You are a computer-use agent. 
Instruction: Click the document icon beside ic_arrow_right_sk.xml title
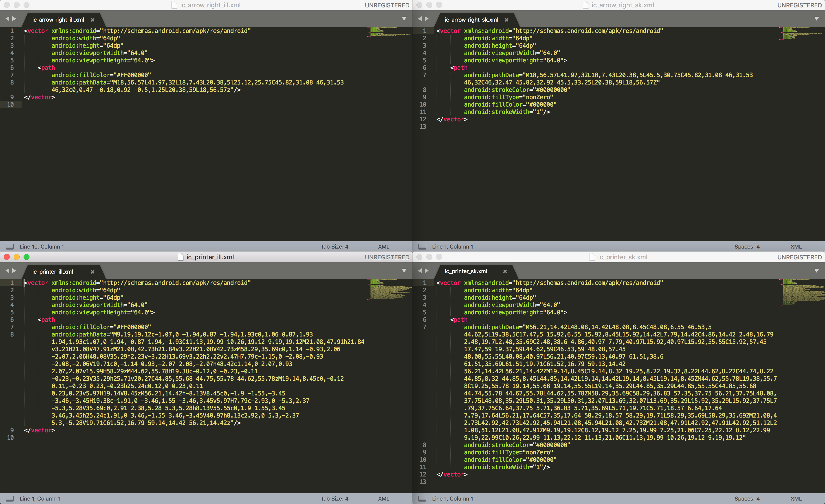tap(586, 5)
